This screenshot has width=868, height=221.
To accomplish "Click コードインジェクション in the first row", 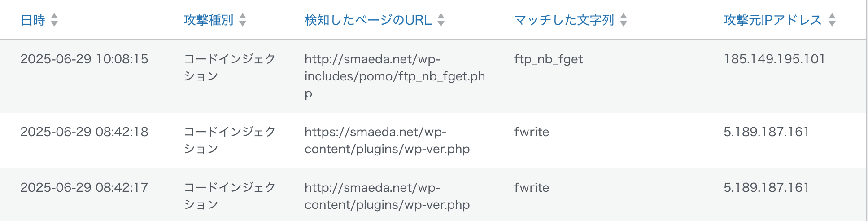I will point(230,67).
